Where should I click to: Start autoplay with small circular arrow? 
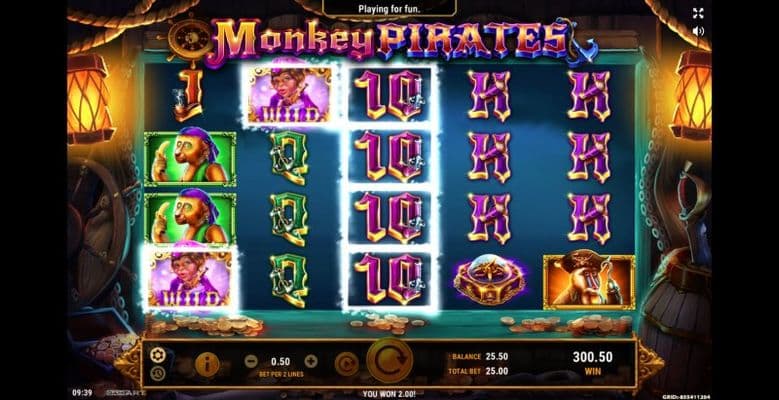coord(346,364)
